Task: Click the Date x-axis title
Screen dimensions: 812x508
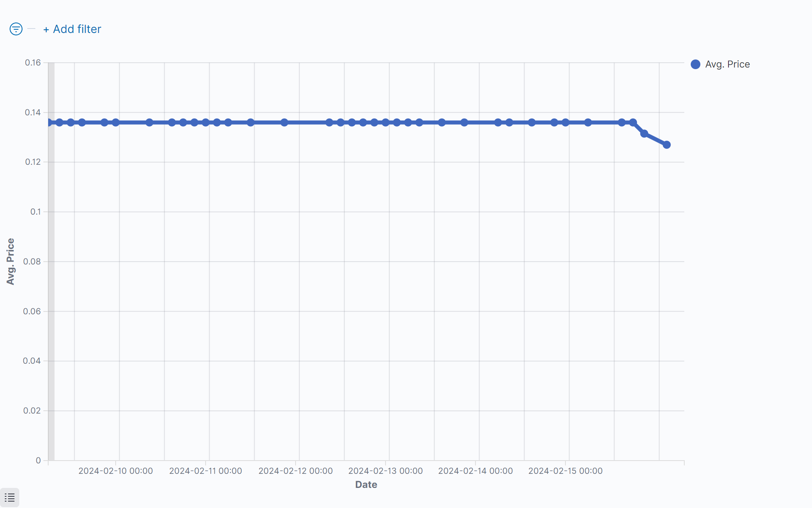Action: [366, 485]
